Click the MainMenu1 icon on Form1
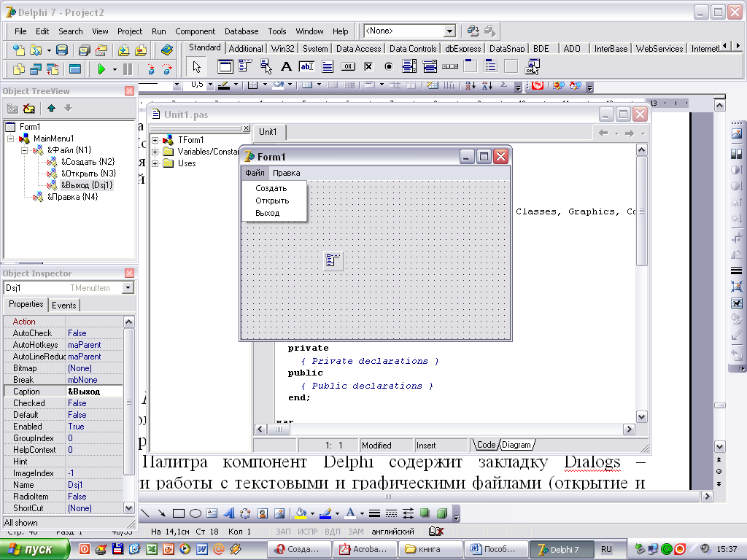747x560 pixels. click(333, 261)
